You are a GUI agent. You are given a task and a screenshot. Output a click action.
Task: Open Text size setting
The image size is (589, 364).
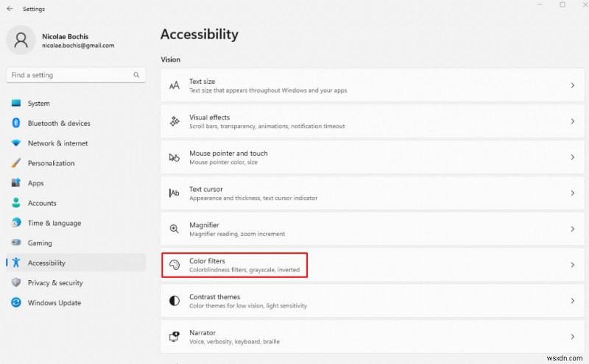point(373,85)
